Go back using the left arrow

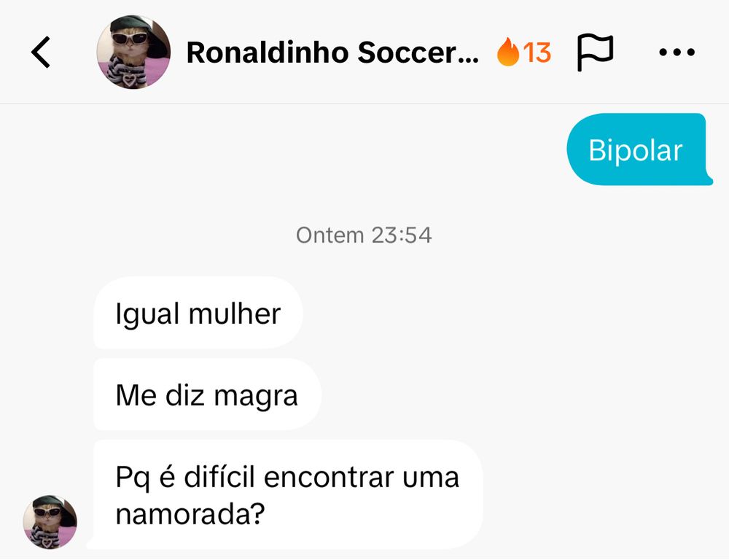tap(41, 52)
